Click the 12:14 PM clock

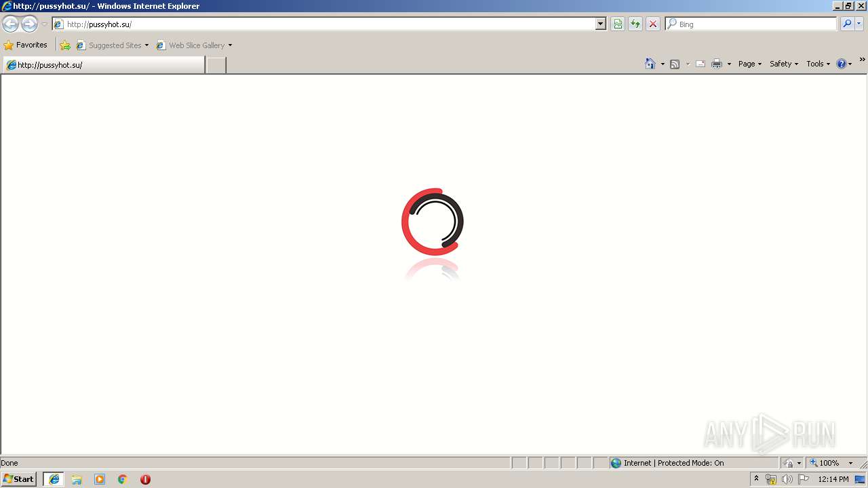(833, 479)
